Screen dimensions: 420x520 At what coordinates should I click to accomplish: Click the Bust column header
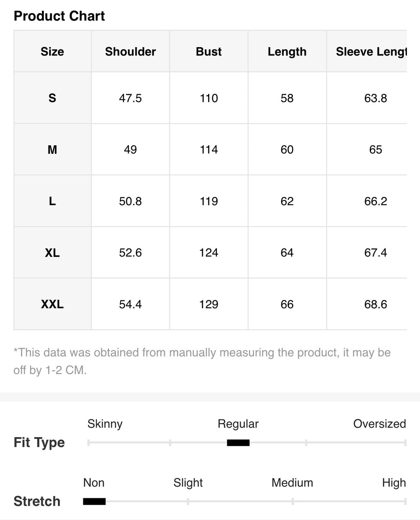click(x=209, y=52)
